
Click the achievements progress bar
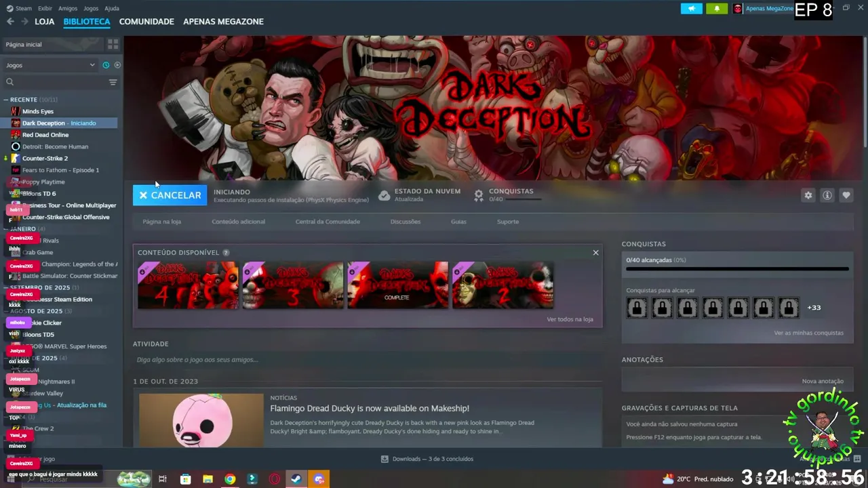coord(737,269)
